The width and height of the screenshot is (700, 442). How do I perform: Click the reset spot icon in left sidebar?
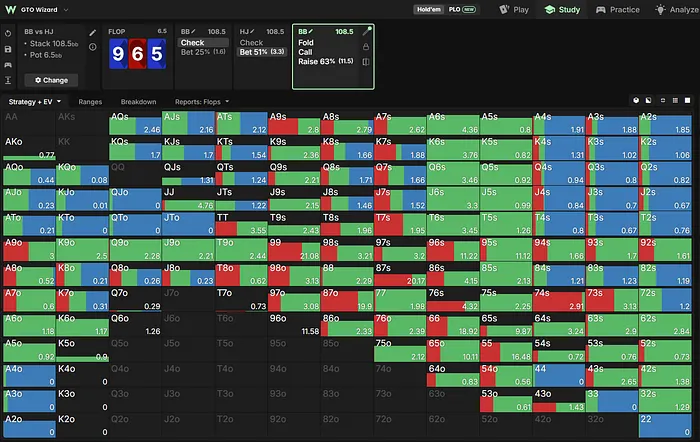click(x=8, y=33)
